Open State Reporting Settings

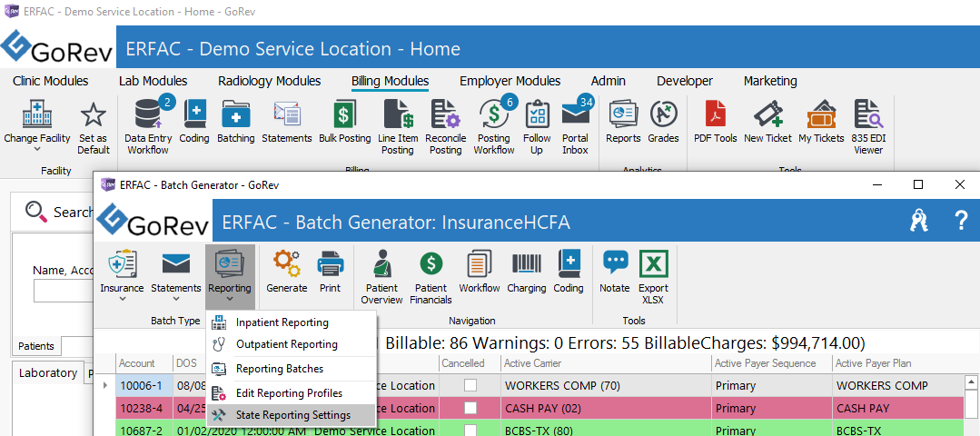(x=292, y=415)
